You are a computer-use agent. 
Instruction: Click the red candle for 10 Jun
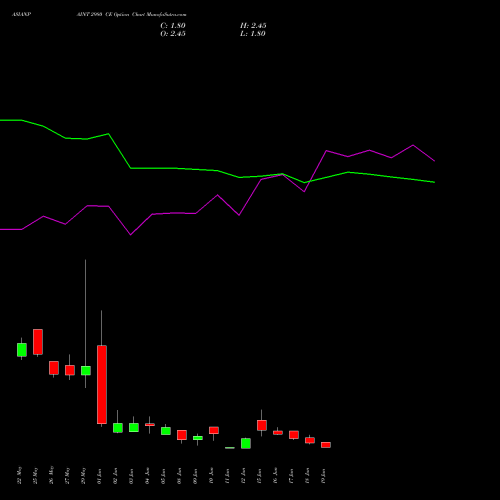click(x=214, y=430)
